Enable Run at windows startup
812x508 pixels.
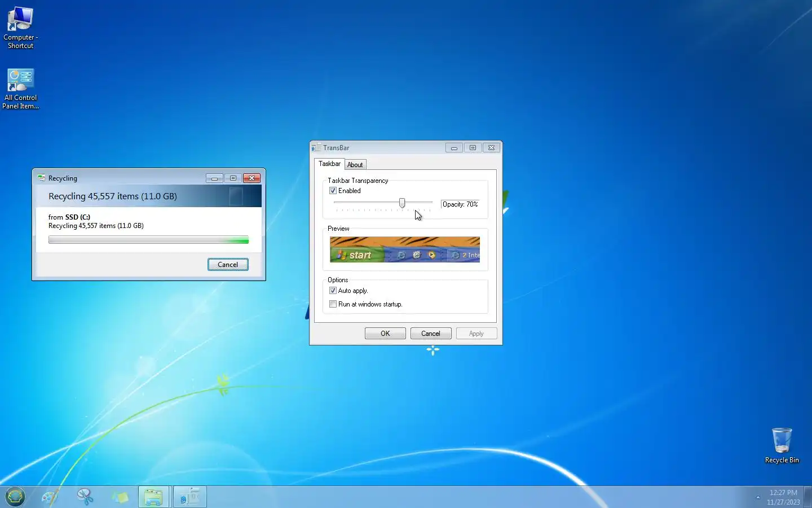pyautogui.click(x=333, y=304)
